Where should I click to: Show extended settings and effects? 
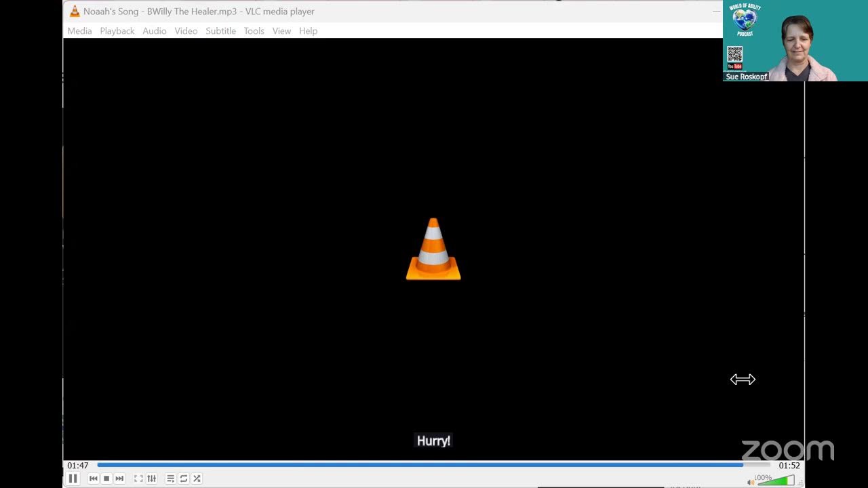(151, 479)
